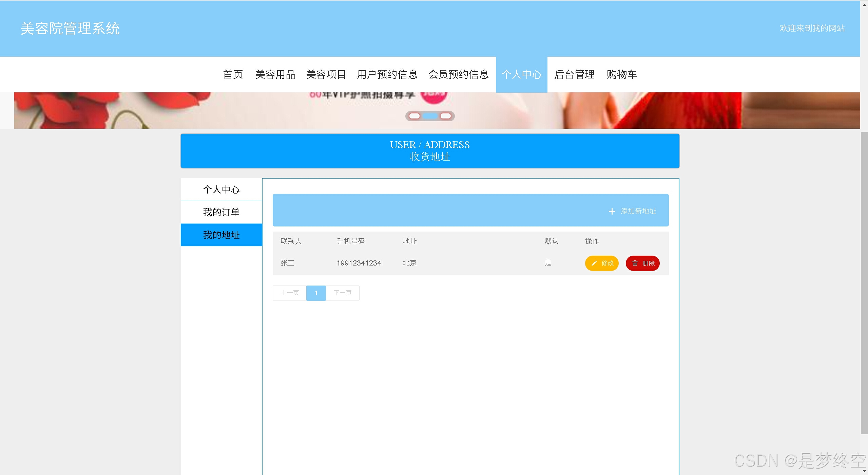The height and width of the screenshot is (475, 868).
Task: Open 我的订单 in the sidebar
Action: [x=221, y=212]
